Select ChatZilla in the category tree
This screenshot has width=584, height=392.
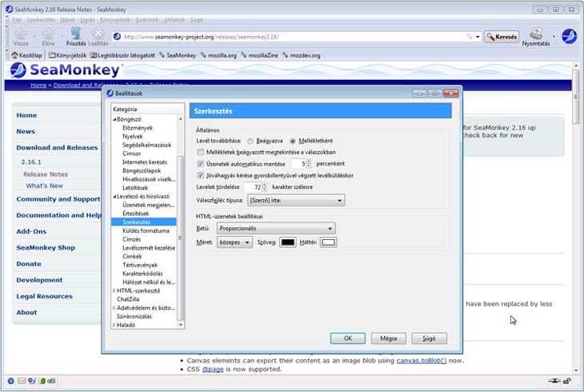[128, 299]
